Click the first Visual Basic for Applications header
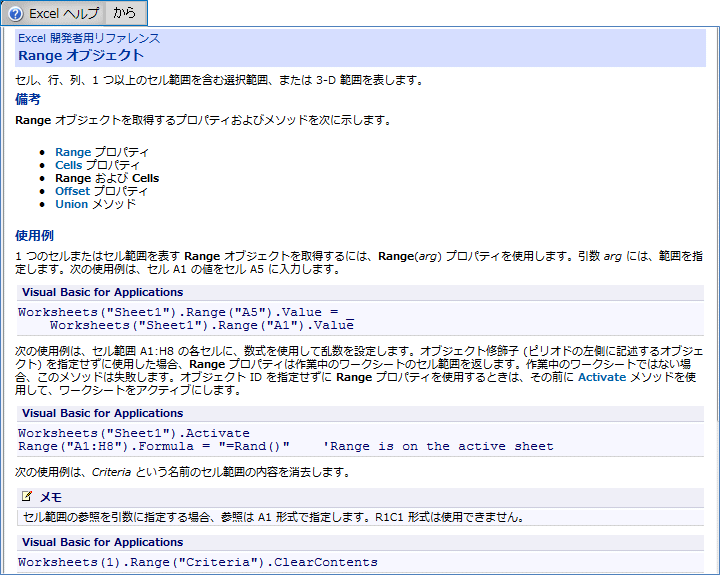The image size is (720, 575). (x=102, y=292)
